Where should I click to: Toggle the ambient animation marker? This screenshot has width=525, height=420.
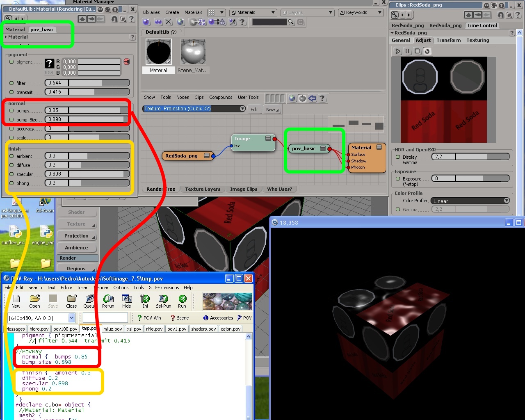point(11,156)
